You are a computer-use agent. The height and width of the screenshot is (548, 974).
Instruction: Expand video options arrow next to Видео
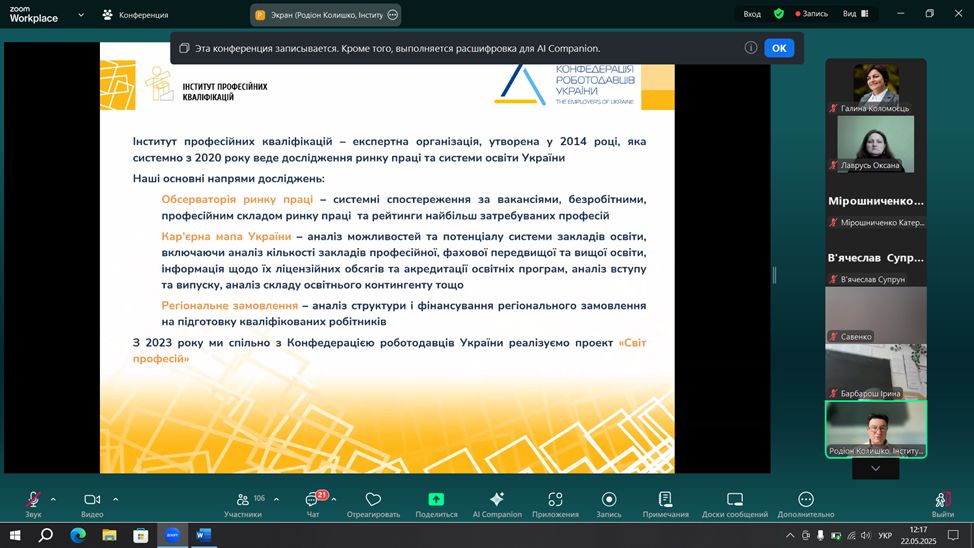(x=115, y=499)
